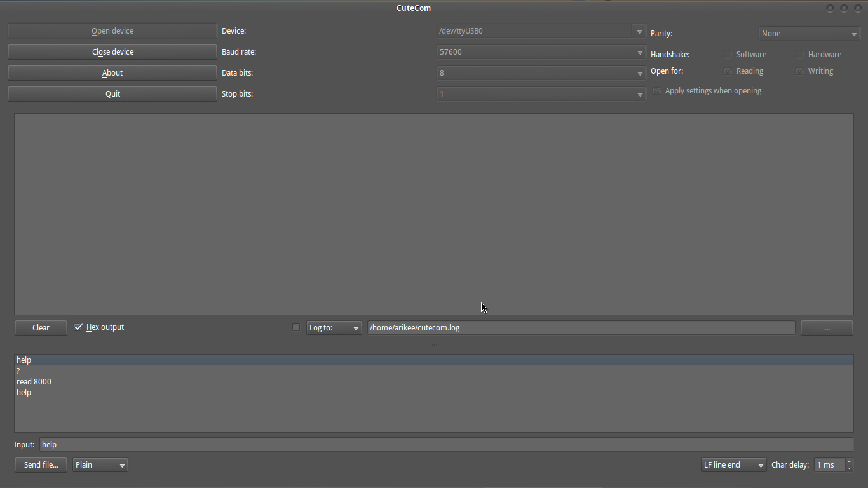This screenshot has width=868, height=488.
Task: Click the Open device button
Action: tap(112, 31)
